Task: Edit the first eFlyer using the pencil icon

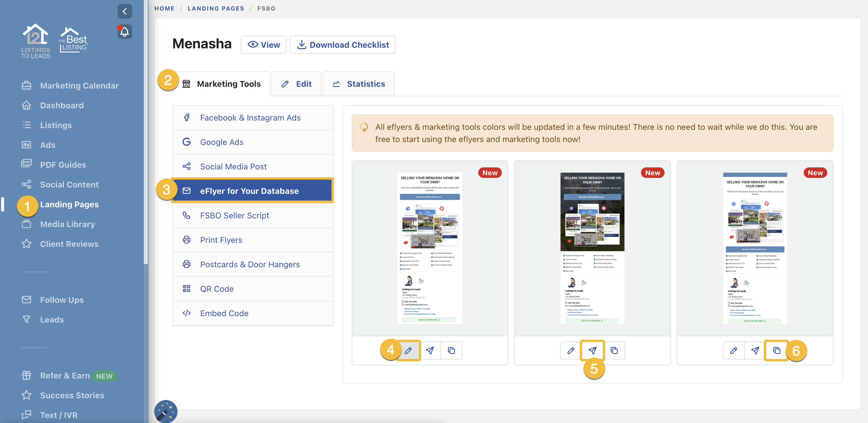Action: [409, 351]
